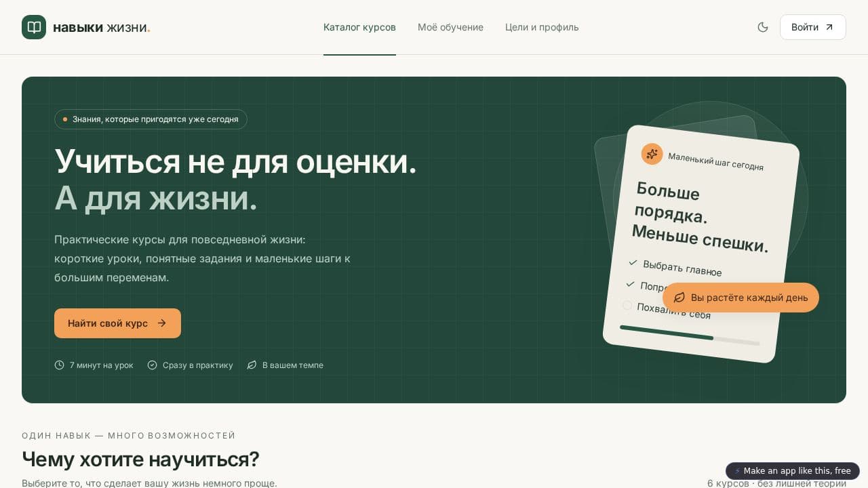Open the Каталог курсов tab

[x=359, y=27]
